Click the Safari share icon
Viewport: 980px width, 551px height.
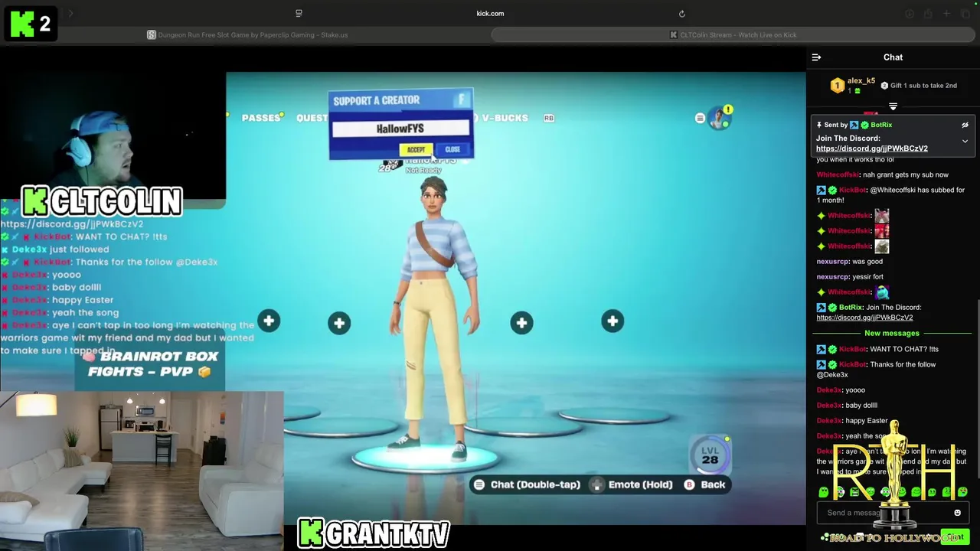[x=928, y=14]
